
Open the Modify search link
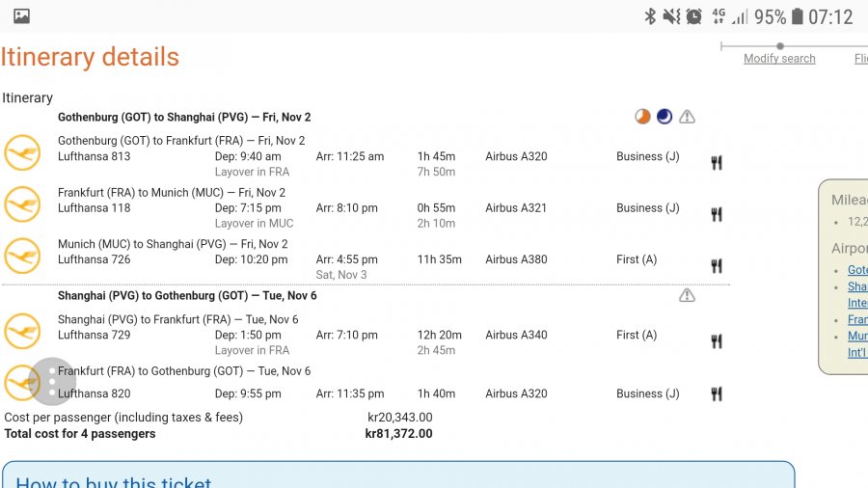779,59
